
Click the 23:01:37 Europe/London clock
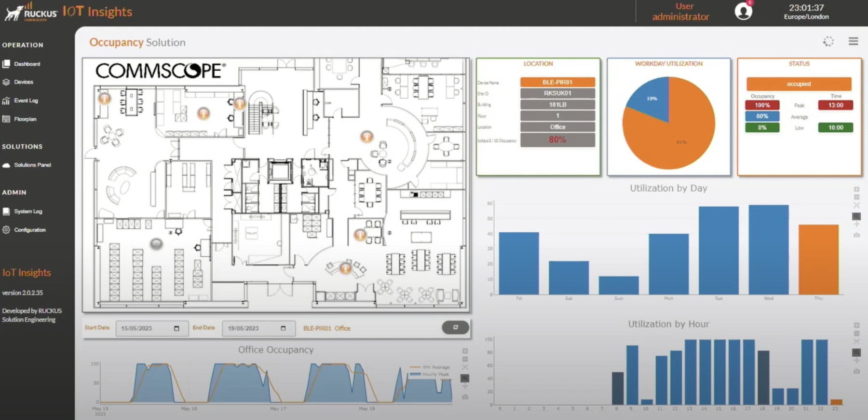[x=806, y=12]
